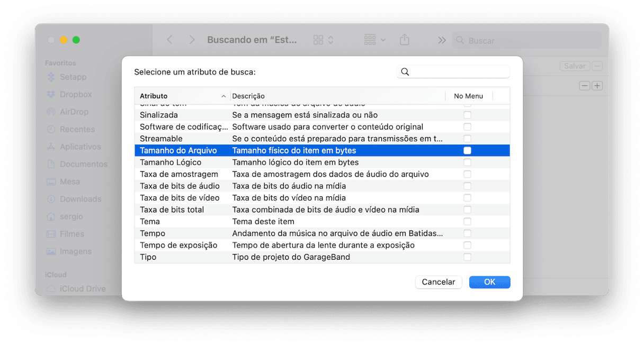Enable the Tempo de exposição checkbox

coord(467,245)
